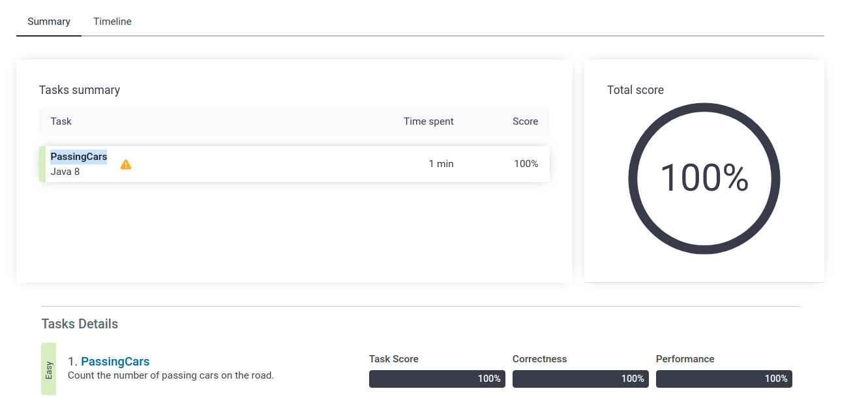Click the 100% score in the PassingCars row
This screenshot has height=408, width=868.
click(526, 164)
